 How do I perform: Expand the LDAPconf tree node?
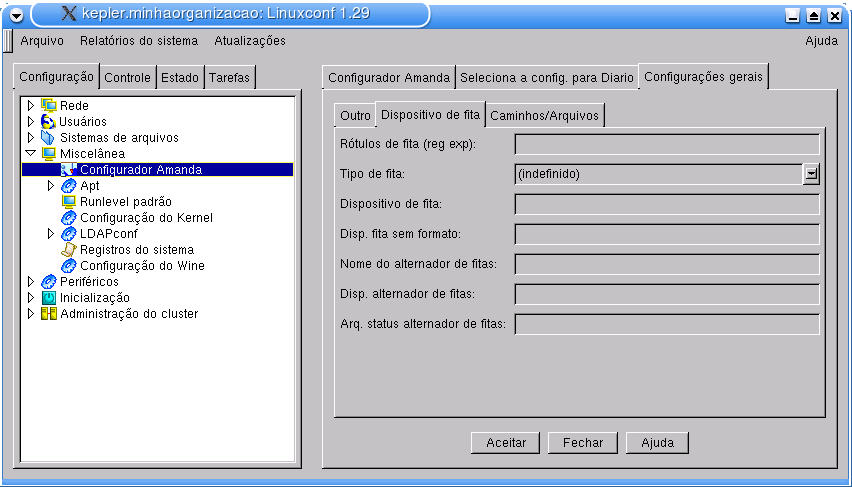(x=51, y=234)
